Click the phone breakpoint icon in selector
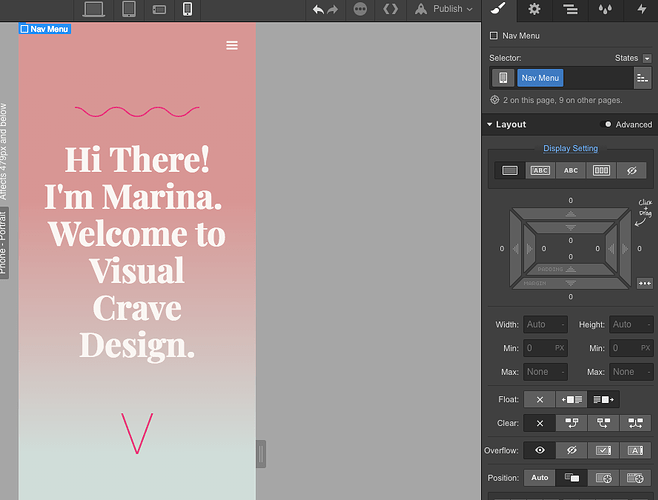 click(x=503, y=78)
